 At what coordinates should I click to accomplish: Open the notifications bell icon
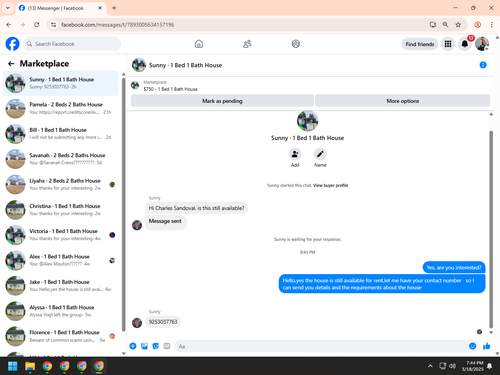[x=465, y=44]
